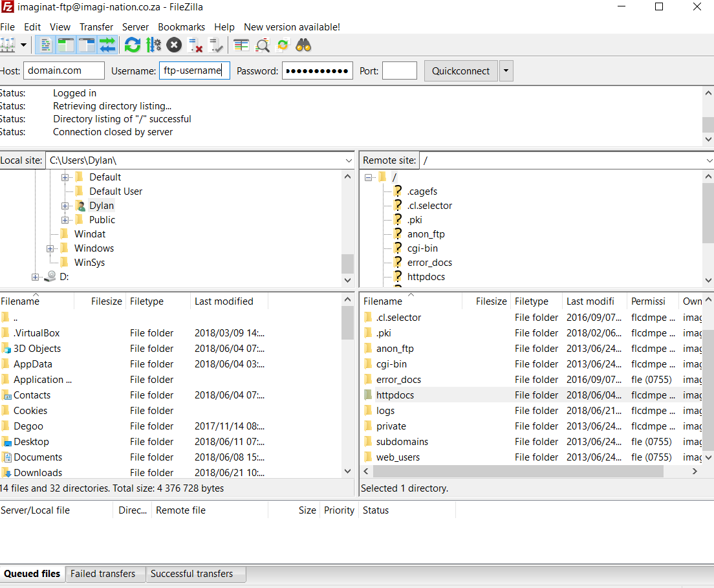Open the File menu
This screenshot has width=714, height=588.
[7, 27]
